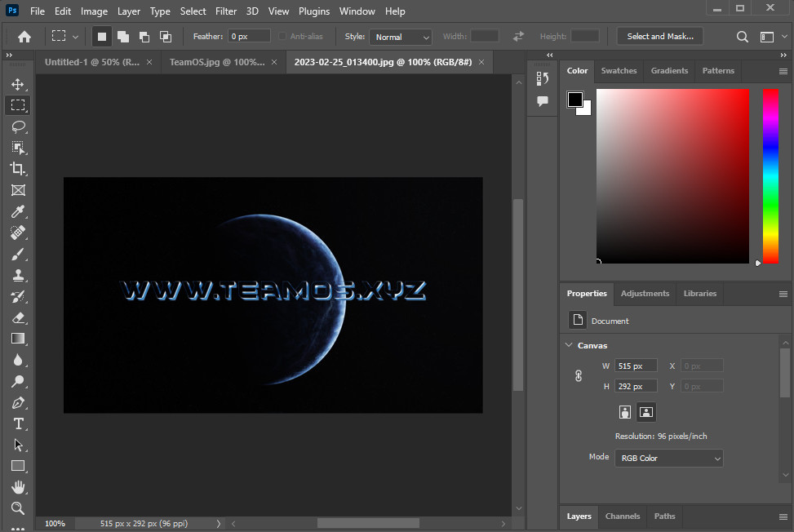
Task: Open the search magnifier in options bar
Action: pos(743,37)
